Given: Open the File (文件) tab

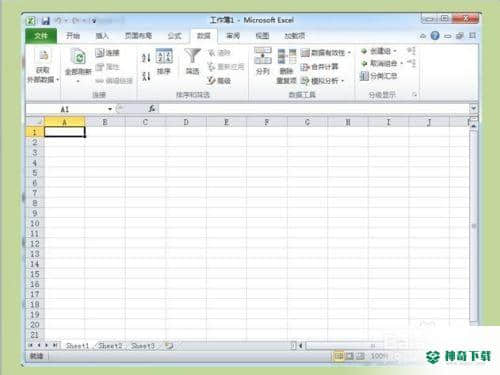Looking at the screenshot, I should click(41, 36).
